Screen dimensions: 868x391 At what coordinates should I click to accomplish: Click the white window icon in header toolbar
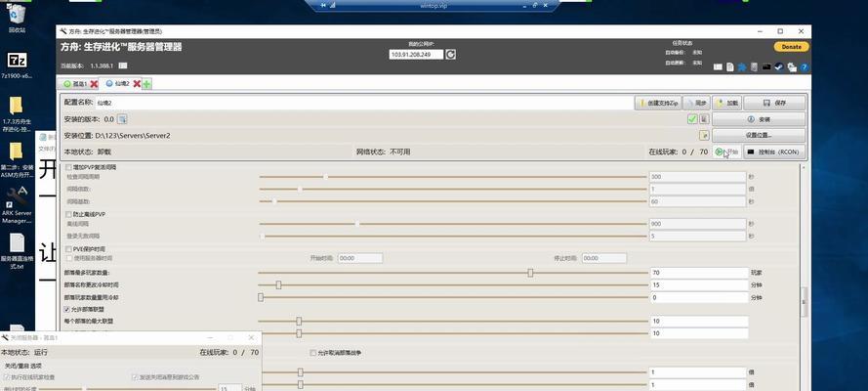point(718,67)
